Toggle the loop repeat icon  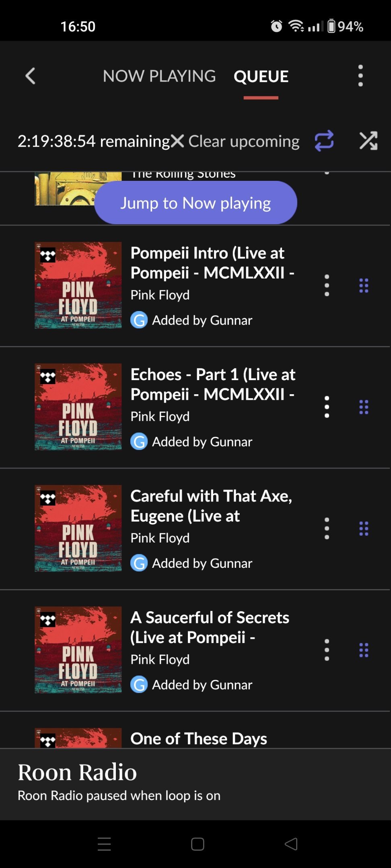(x=324, y=141)
